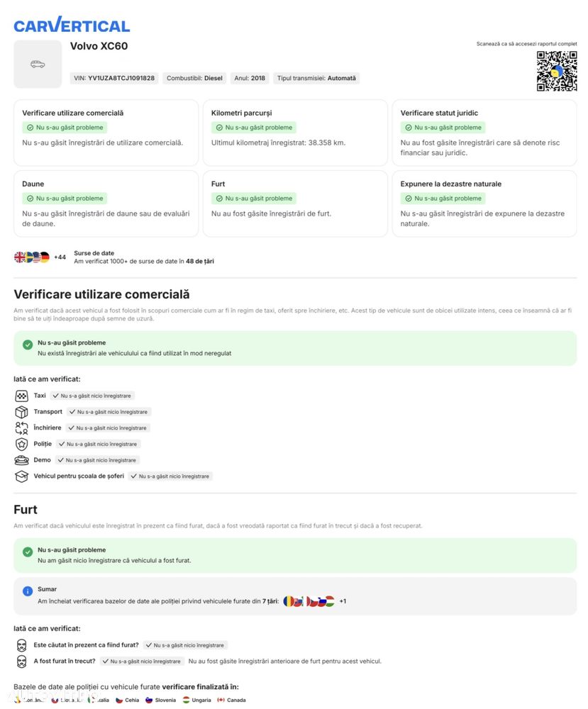Image resolution: width=588 pixels, height=709 pixels.
Task: Click the currently stolen thief icon
Action: 22,645
